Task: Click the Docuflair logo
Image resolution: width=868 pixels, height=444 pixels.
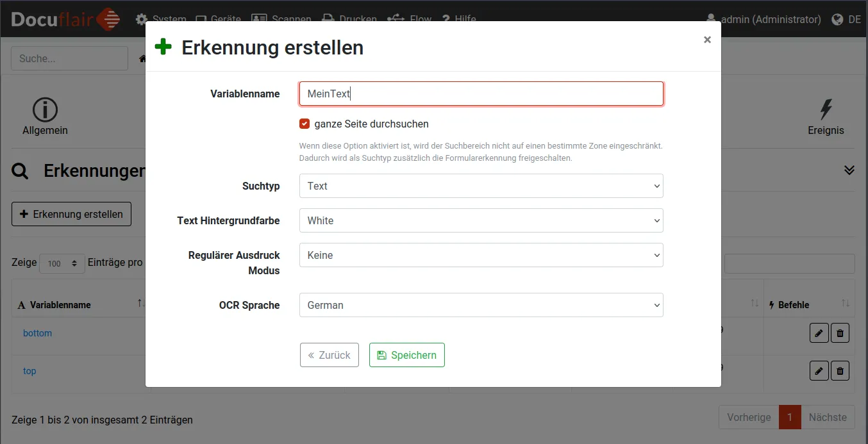Action: click(65, 19)
